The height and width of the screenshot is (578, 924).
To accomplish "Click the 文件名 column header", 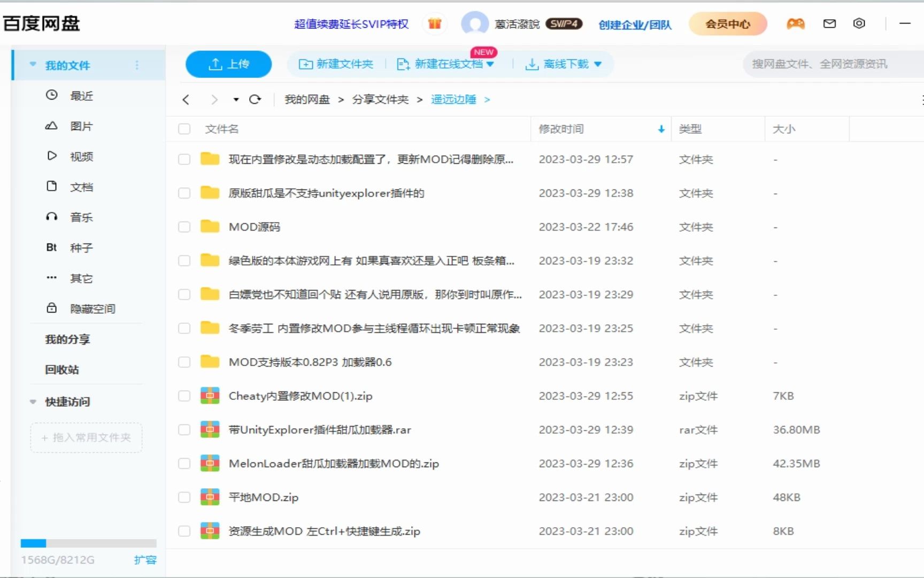I will tap(222, 129).
